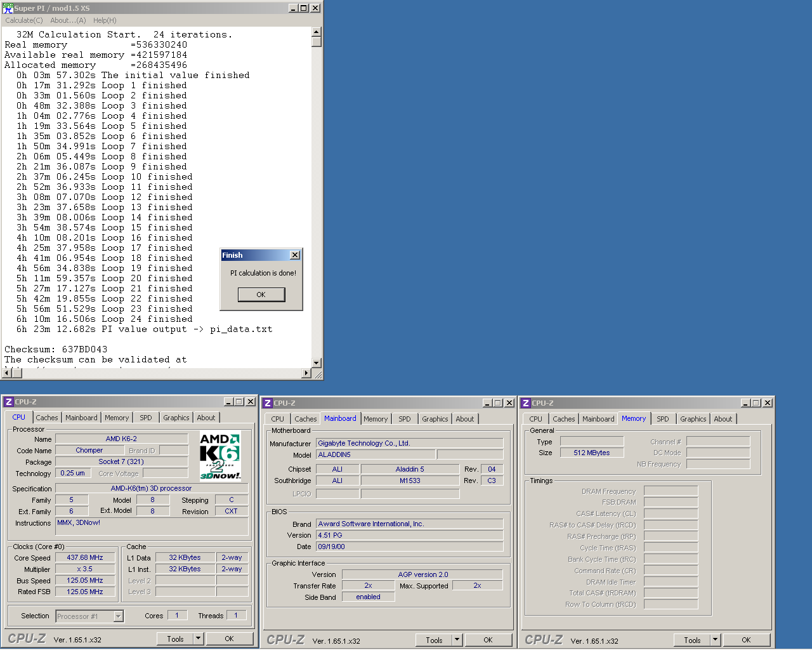Click Z icon in left CPU-Z window
The height and width of the screenshot is (650, 812).
coord(8,402)
